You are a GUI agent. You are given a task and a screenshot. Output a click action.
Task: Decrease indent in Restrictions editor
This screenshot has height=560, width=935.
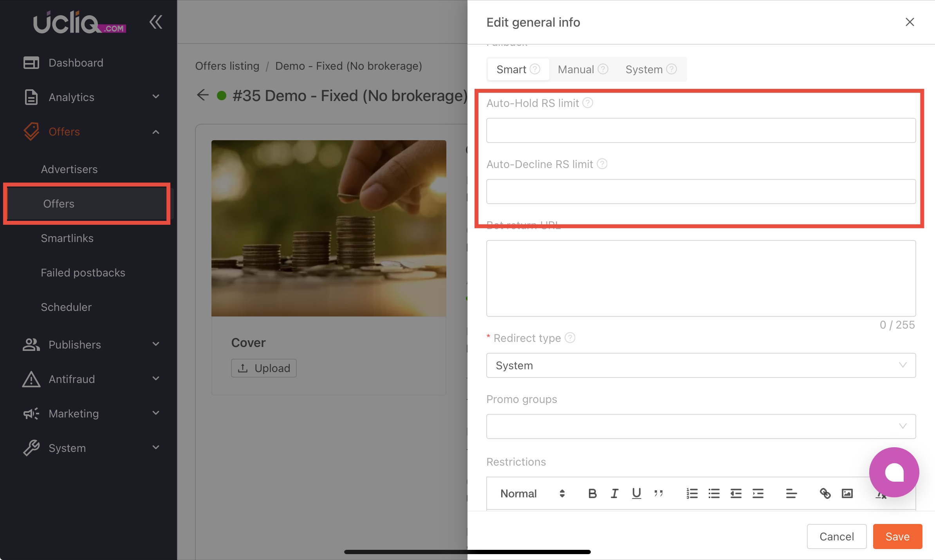pyautogui.click(x=736, y=493)
